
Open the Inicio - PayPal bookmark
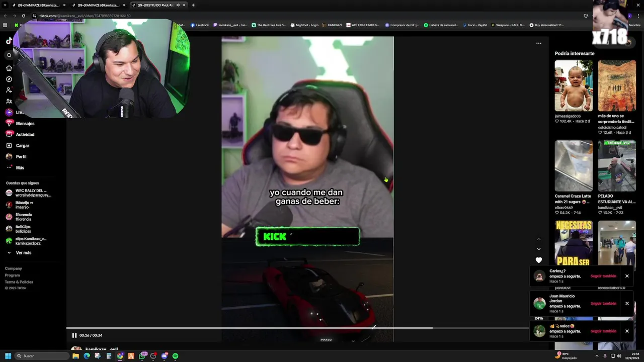pyautogui.click(x=475, y=25)
